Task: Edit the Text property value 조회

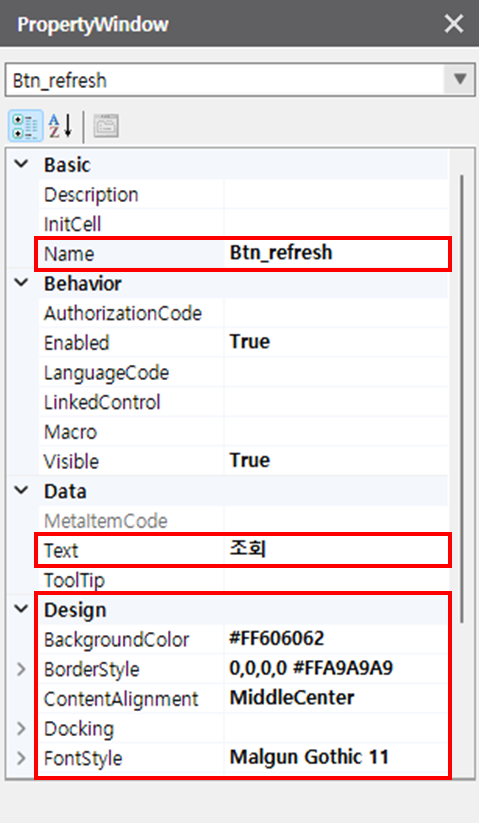Action: tap(336, 550)
